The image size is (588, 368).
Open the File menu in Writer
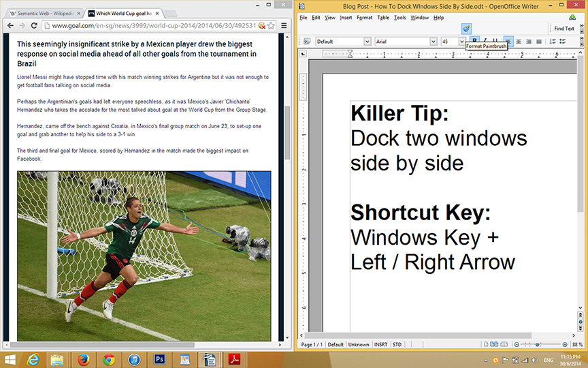pos(304,18)
